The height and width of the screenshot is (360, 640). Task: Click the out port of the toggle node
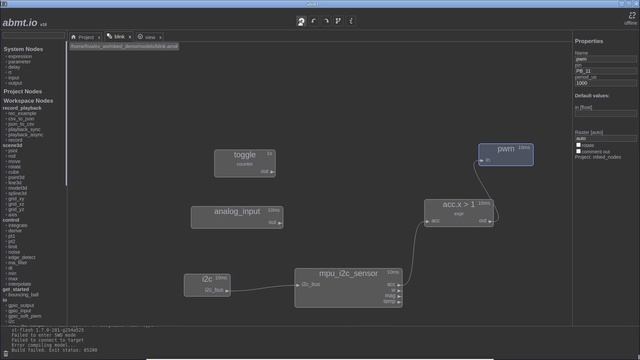click(272, 172)
